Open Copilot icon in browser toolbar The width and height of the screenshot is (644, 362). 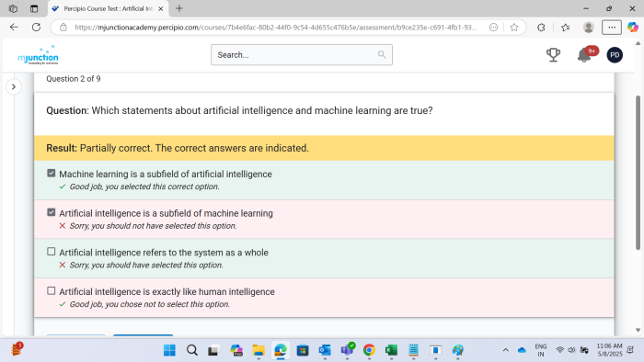coord(633,28)
